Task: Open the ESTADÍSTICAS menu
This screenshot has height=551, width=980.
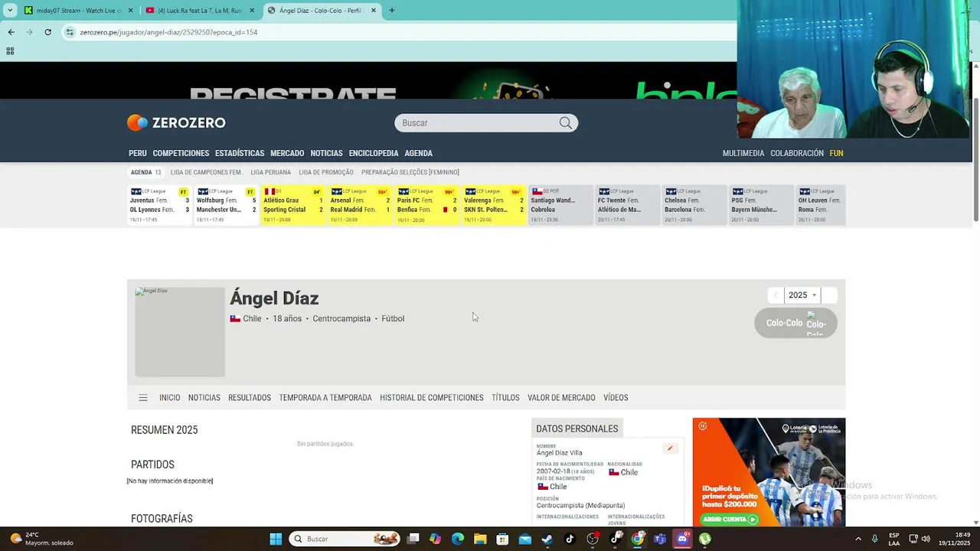Action: 240,153
